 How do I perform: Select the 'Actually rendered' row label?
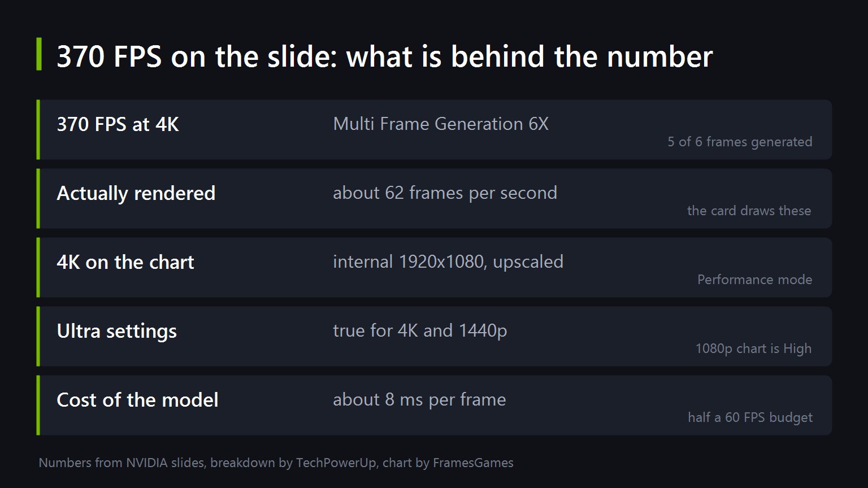136,193
